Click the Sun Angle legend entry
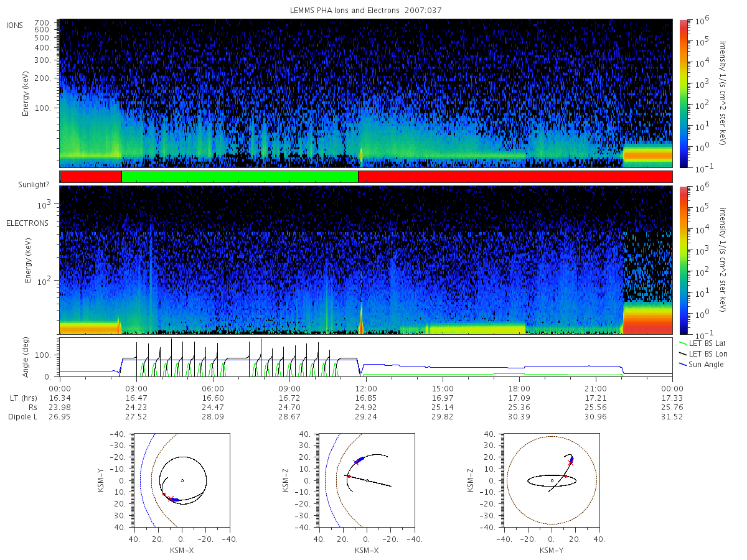The height and width of the screenshot is (560, 747). 702,364
